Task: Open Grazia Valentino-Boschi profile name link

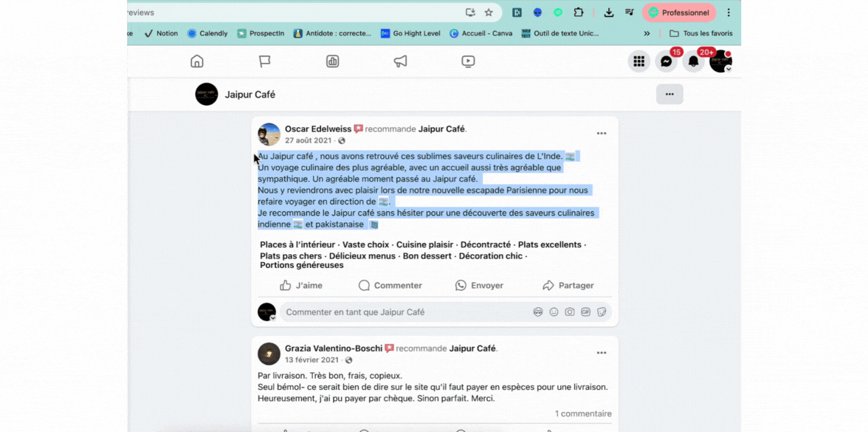Action: coord(334,349)
